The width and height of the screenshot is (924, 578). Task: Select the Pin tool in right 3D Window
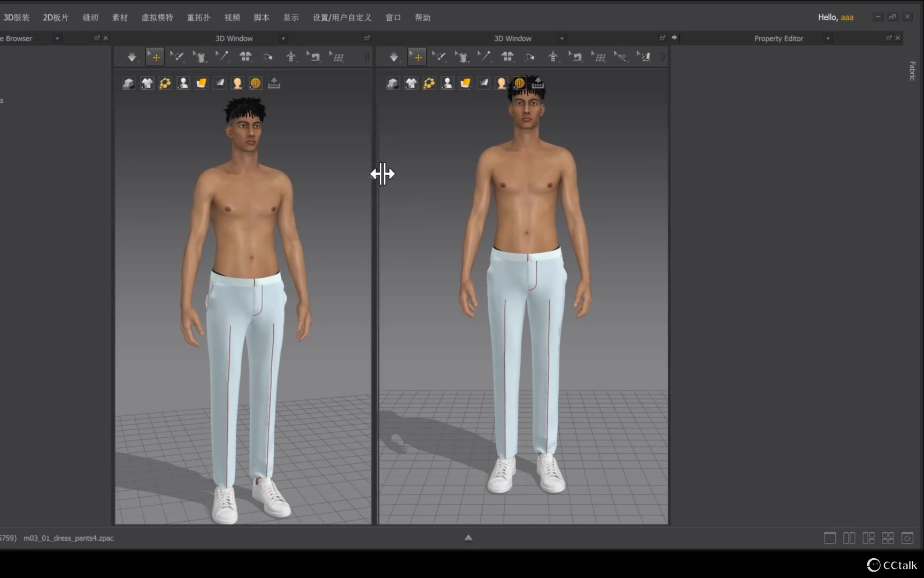click(x=484, y=57)
